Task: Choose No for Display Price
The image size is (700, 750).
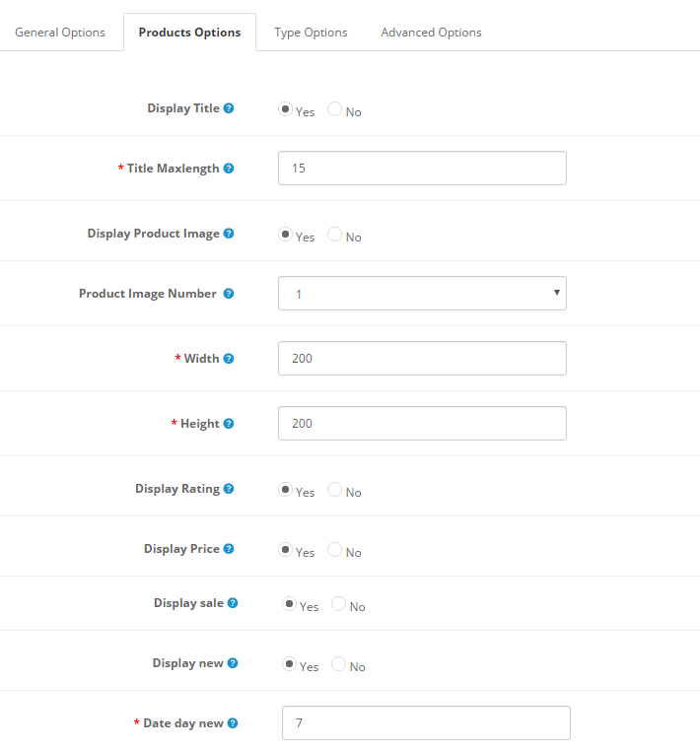Action: [335, 550]
